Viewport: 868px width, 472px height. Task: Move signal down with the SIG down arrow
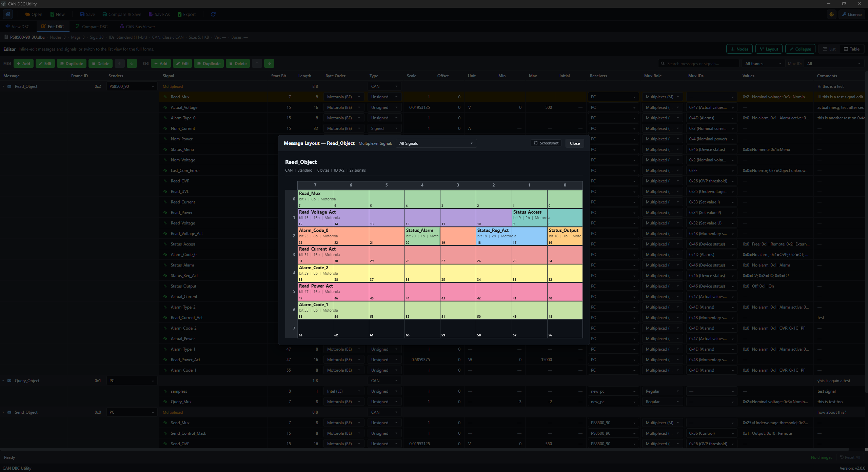tap(269, 63)
